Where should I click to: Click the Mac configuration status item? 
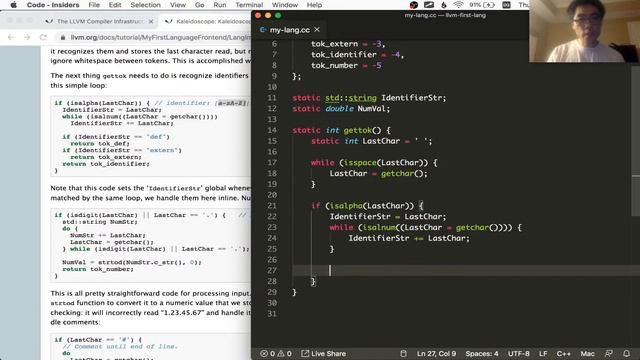click(588, 353)
